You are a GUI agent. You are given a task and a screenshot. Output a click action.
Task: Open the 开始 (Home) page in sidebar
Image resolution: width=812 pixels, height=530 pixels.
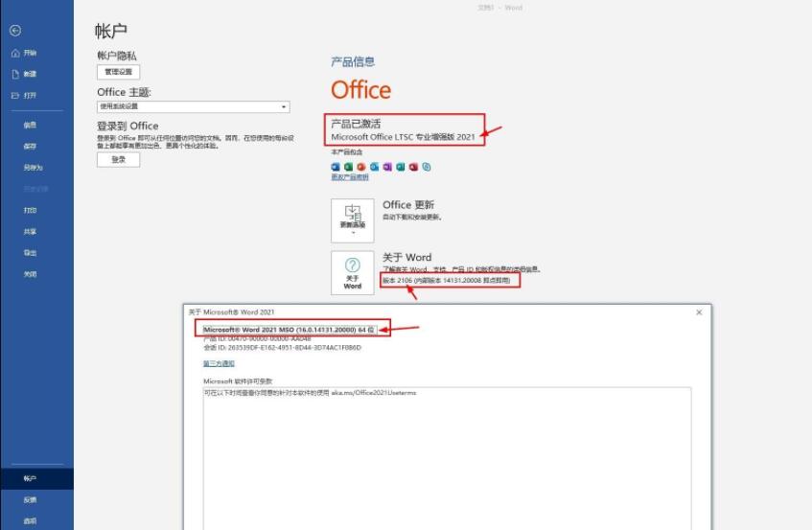point(24,53)
